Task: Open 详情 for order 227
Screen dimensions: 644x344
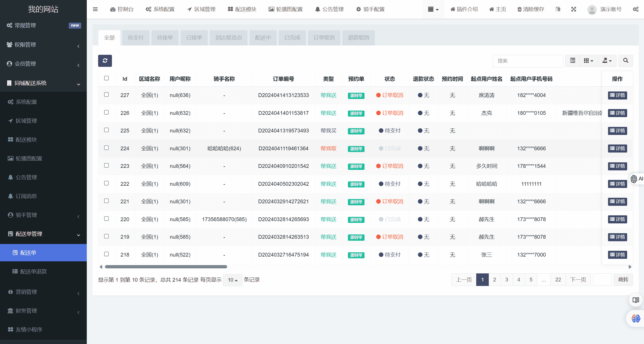Action: [x=617, y=95]
